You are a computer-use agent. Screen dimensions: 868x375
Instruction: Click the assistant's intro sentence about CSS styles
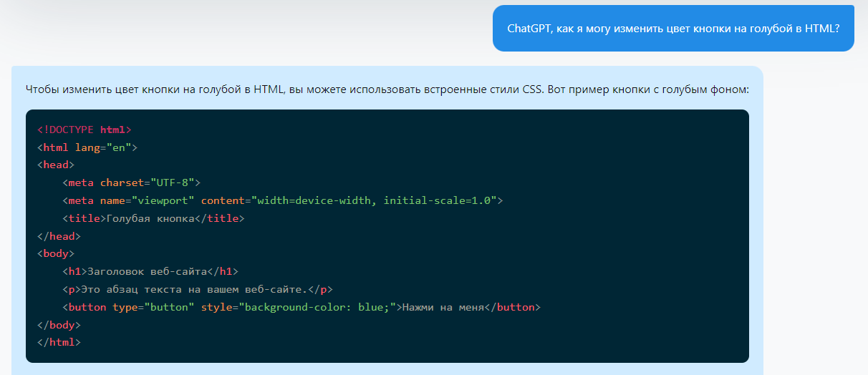(387, 89)
